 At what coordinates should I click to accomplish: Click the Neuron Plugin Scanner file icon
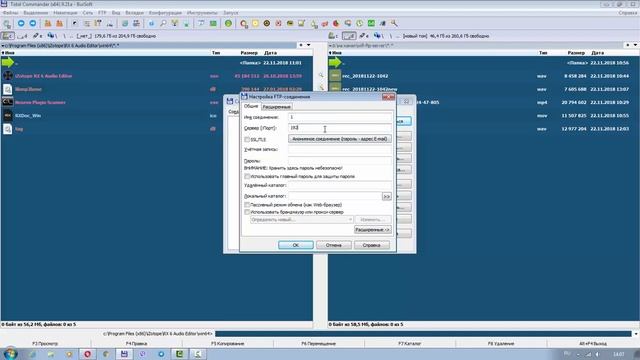point(8,102)
